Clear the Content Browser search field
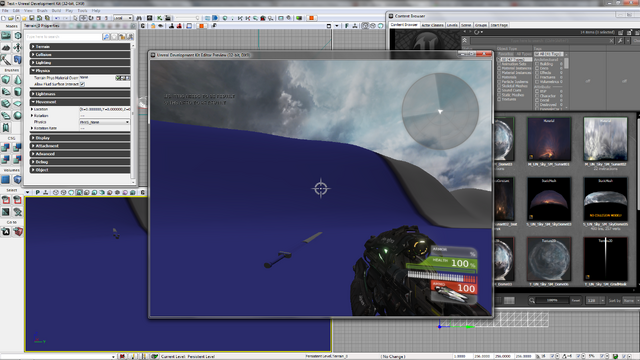This screenshot has height=360, width=640. (611, 41)
